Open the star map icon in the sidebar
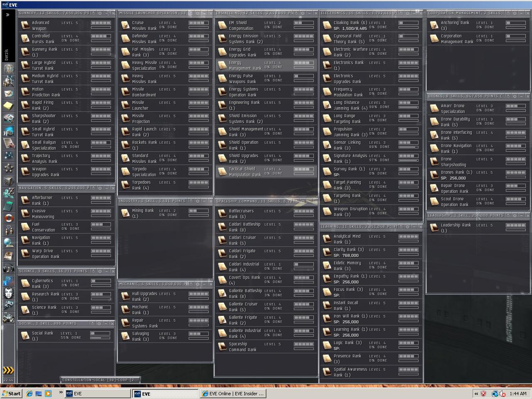The image size is (532, 399). [9, 155]
